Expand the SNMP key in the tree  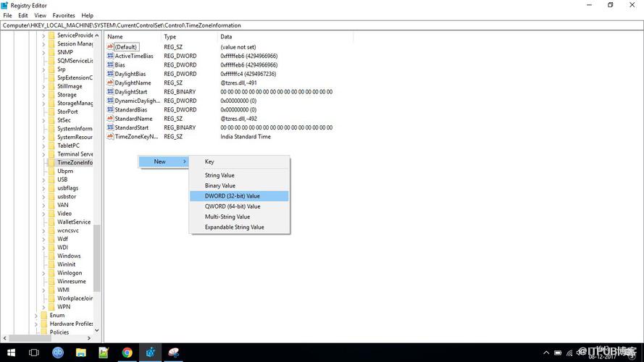(x=43, y=52)
